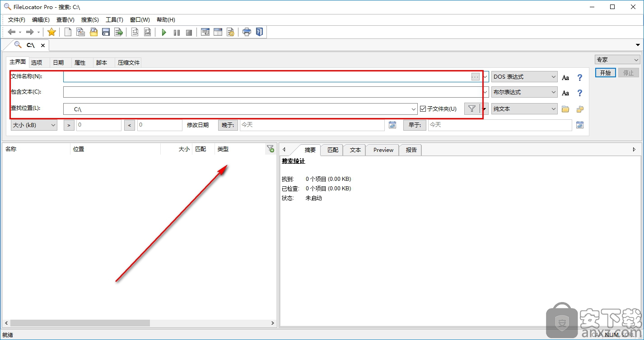Click add filter icon in results header

click(x=270, y=149)
